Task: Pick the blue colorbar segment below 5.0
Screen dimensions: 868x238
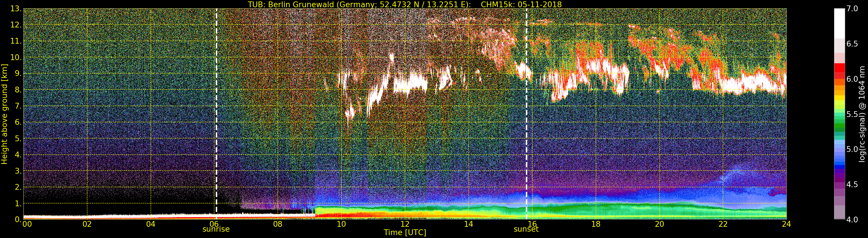Action: pyautogui.click(x=839, y=165)
